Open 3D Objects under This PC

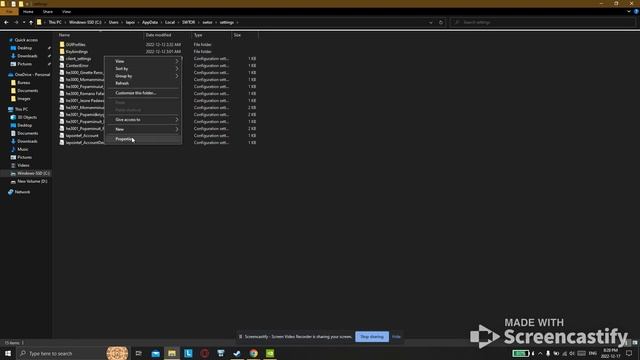[x=27, y=118]
